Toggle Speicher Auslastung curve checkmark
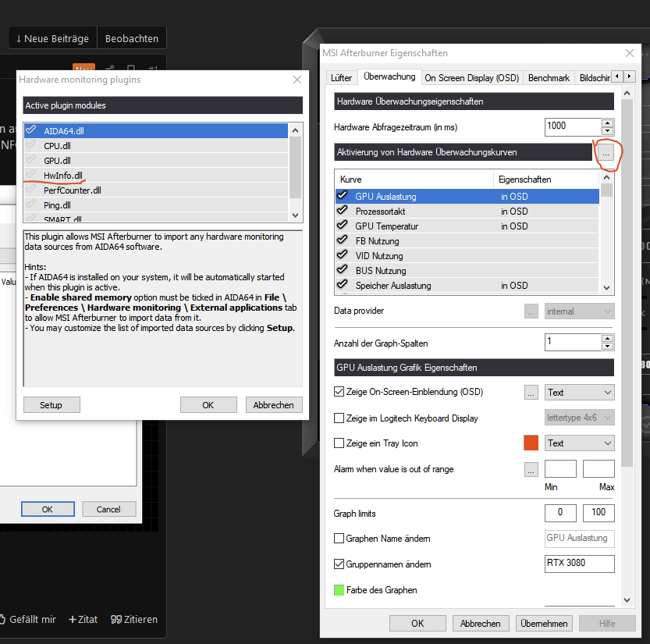Screen dimensions: 650x644 pyautogui.click(x=343, y=285)
